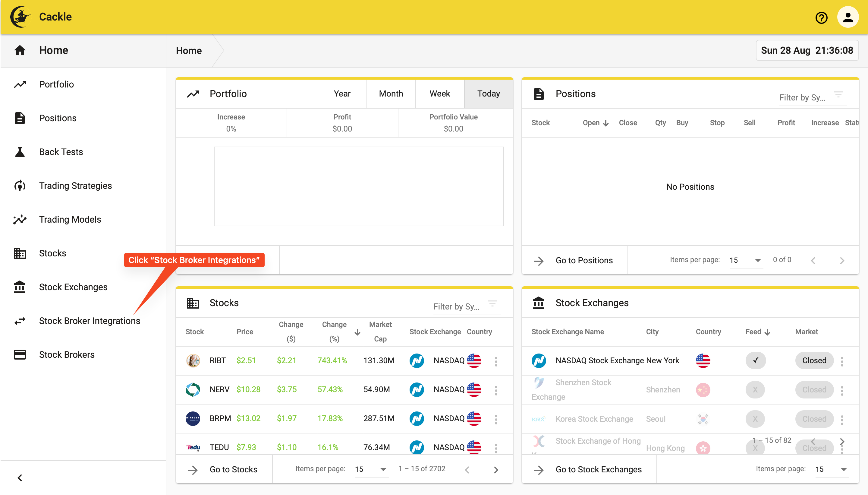The image size is (868, 495).
Task: Click NASDAQ Stock Exchange Closed market badge
Action: pyautogui.click(x=814, y=360)
